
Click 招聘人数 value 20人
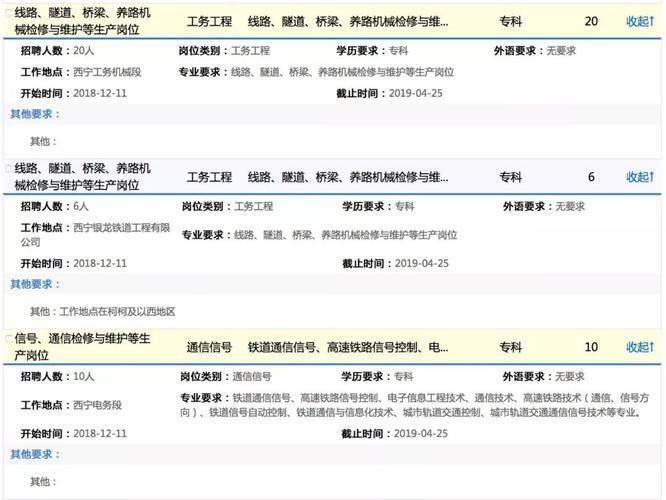click(x=84, y=51)
